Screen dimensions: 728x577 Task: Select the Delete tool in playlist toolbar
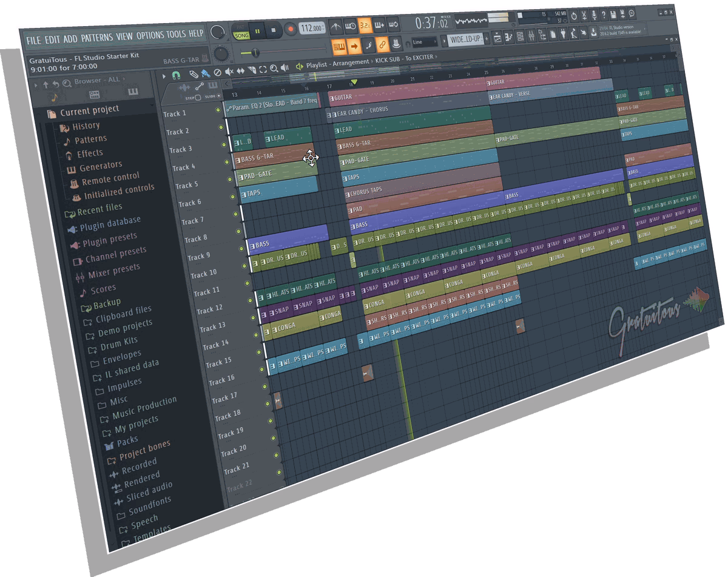218,72
